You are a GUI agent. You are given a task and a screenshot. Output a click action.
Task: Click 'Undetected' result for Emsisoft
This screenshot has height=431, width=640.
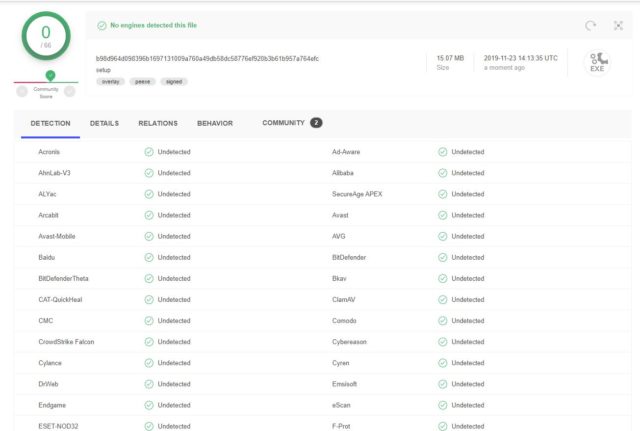point(468,384)
